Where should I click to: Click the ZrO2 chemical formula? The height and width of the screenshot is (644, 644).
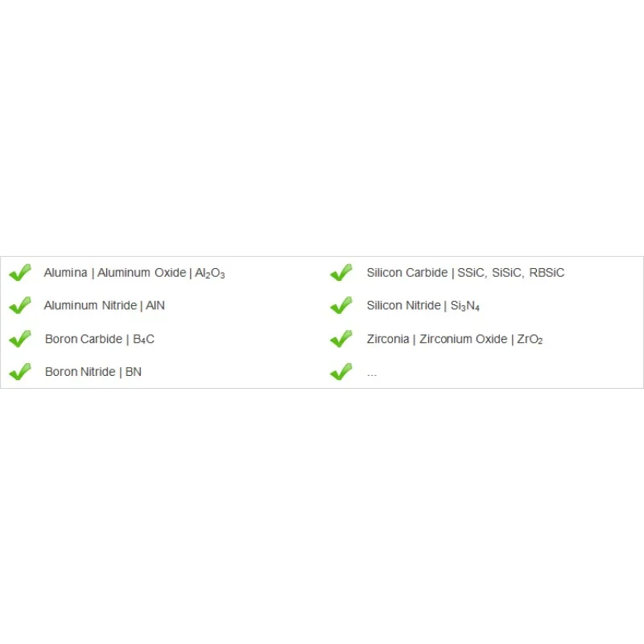coord(530,339)
